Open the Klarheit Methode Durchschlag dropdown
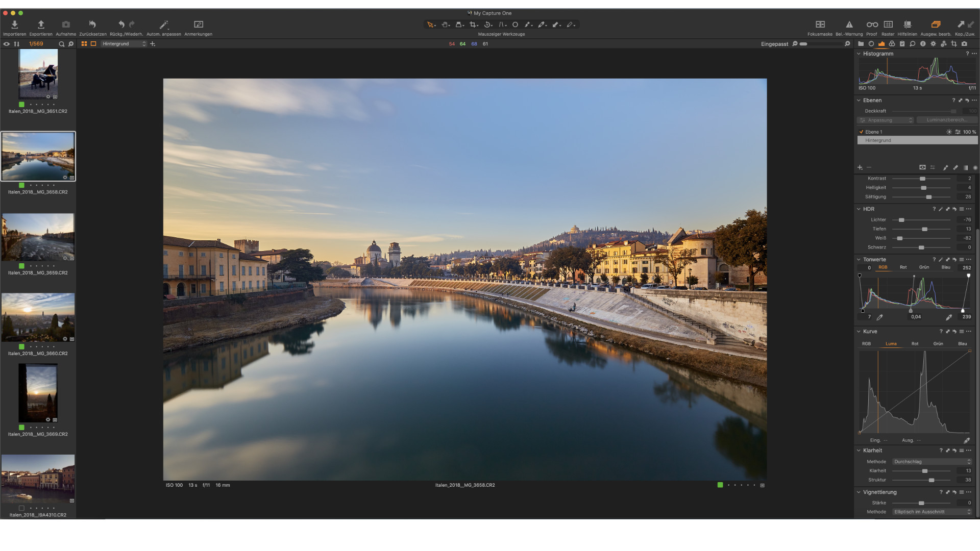 click(x=932, y=462)
